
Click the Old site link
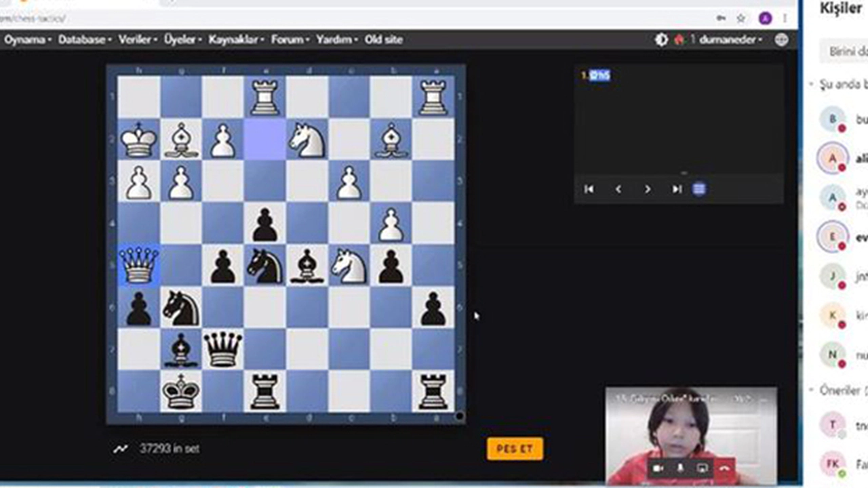[x=383, y=39]
